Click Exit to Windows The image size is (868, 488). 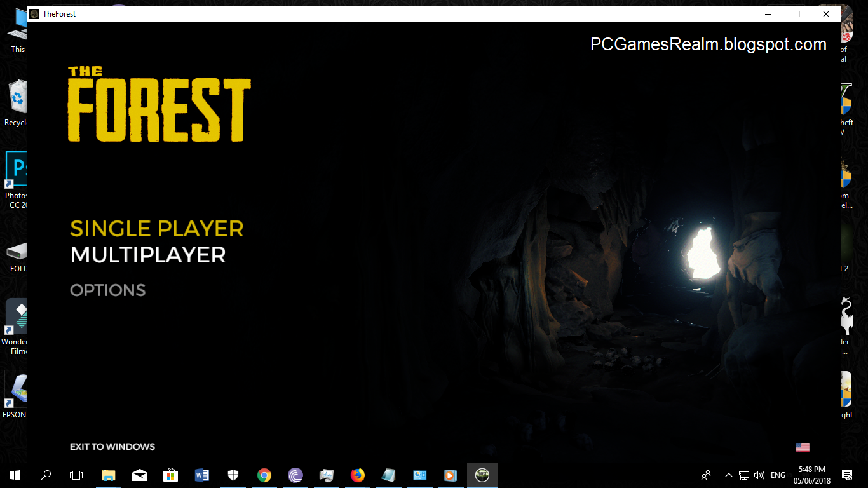pos(112,447)
